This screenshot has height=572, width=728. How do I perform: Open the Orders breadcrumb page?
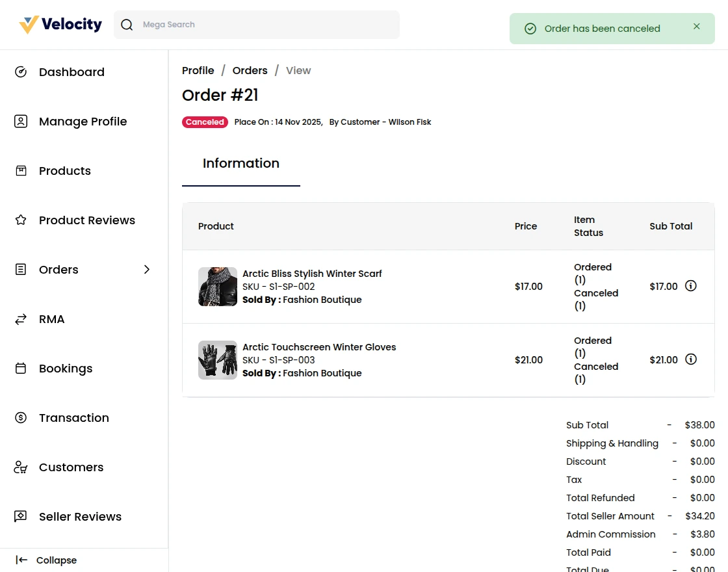click(x=250, y=70)
